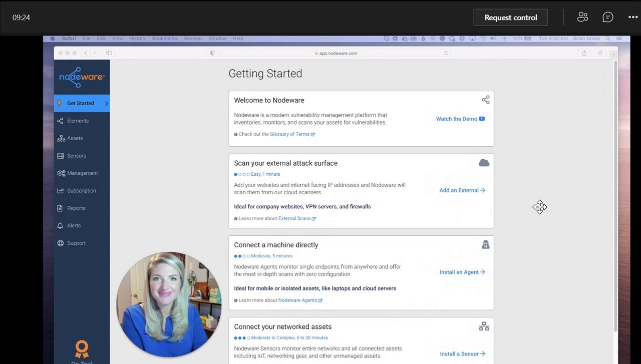Open the Management gears icon
The height and width of the screenshot is (364, 641).
(x=61, y=173)
